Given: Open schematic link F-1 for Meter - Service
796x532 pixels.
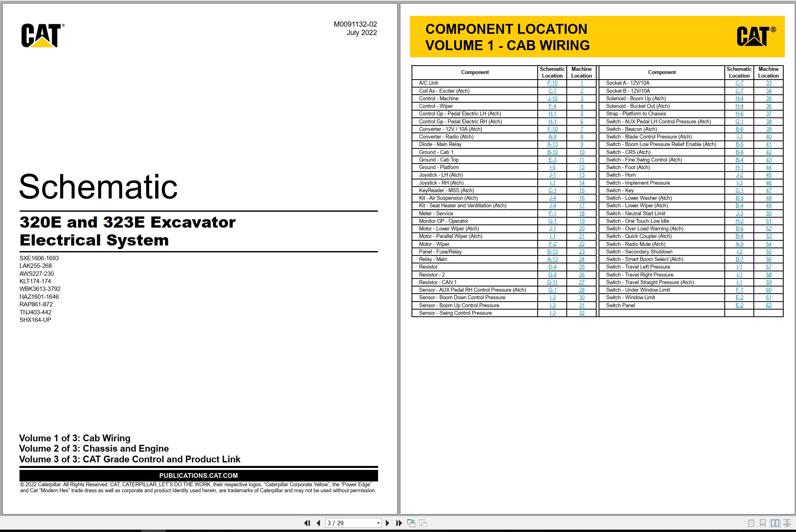Looking at the screenshot, I should pyautogui.click(x=552, y=213).
